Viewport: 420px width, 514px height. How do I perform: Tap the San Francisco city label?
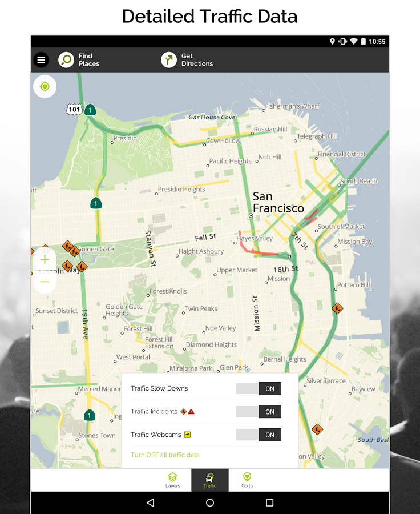click(278, 202)
